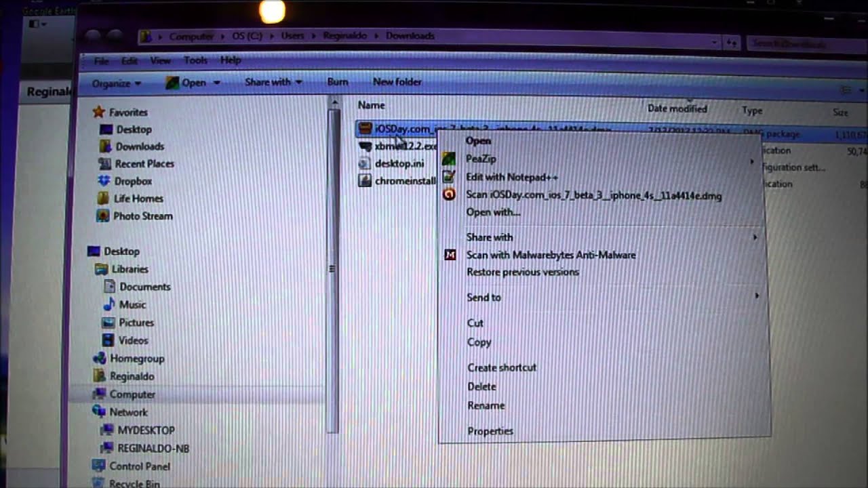Select the Network icon in navigation tree
This screenshot has width=868, height=488.
(99, 412)
